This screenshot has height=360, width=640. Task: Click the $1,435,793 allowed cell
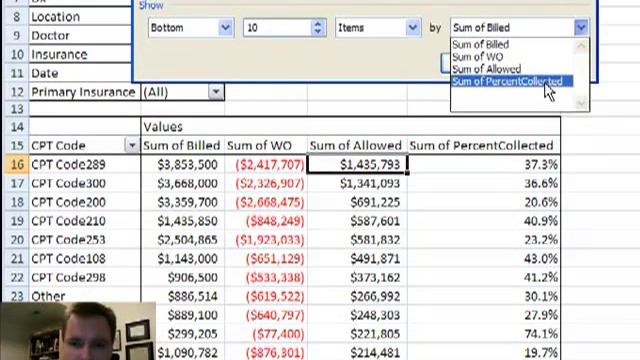click(357, 164)
